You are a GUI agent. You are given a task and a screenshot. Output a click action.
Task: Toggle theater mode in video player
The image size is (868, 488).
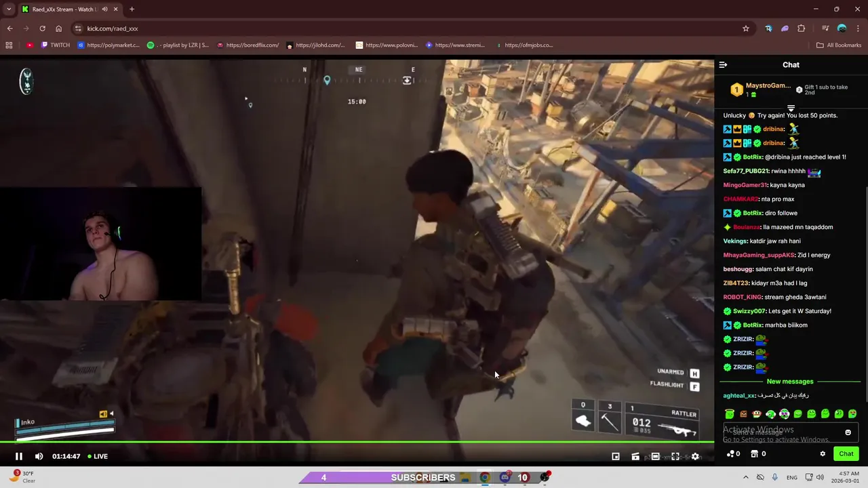click(x=655, y=456)
